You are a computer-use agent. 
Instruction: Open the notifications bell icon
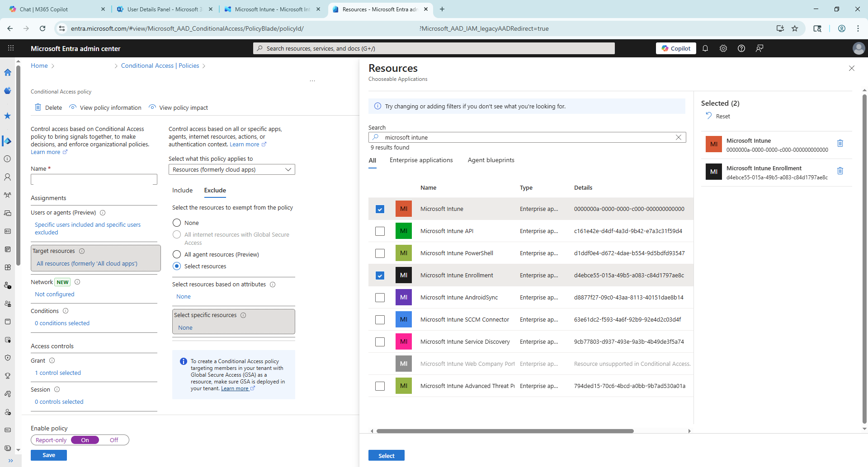point(705,48)
